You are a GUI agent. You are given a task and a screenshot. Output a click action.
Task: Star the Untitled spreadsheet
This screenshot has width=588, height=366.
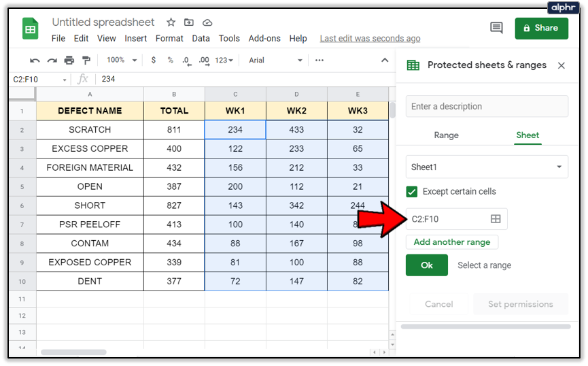pyautogui.click(x=171, y=22)
